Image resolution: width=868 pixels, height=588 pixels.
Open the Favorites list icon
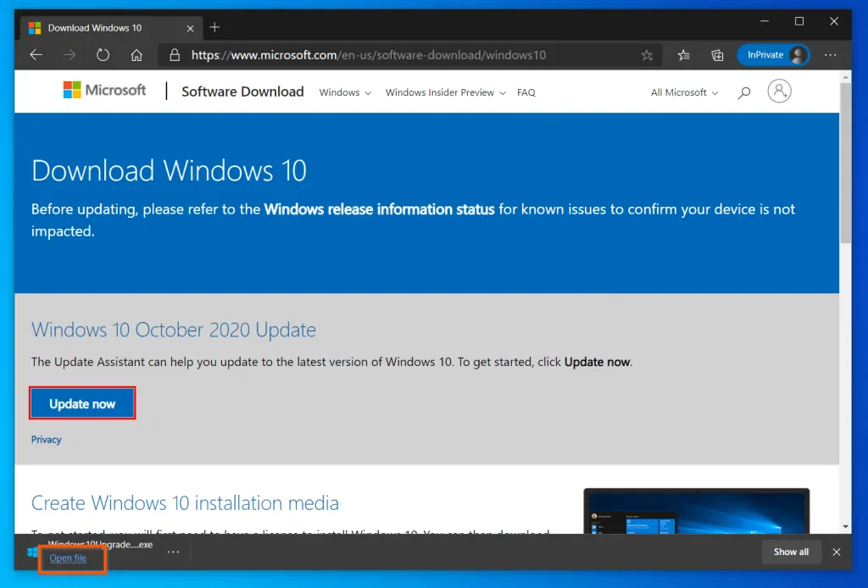[684, 55]
